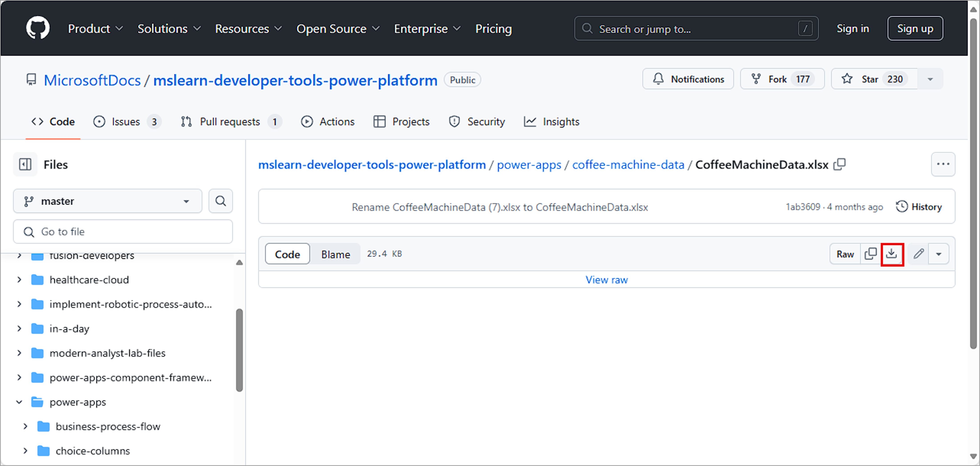Focus the Search or jump to field
Image resolution: width=980 pixels, height=466 pixels.
coord(696,29)
